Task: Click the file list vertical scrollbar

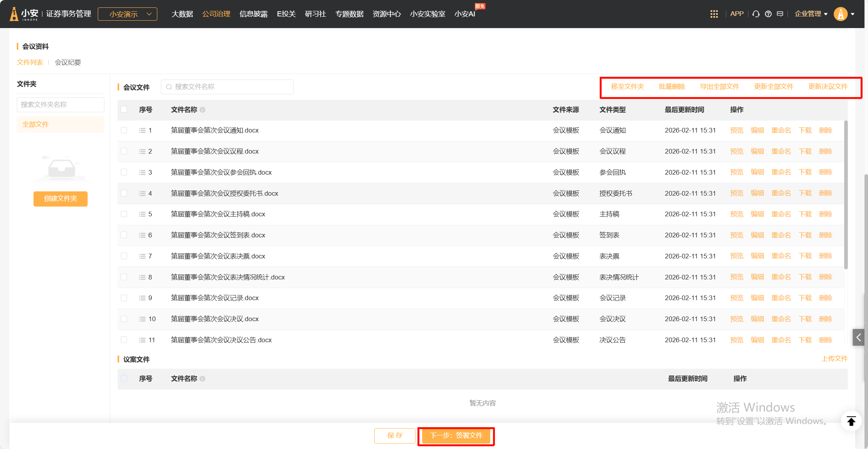Action: (x=846, y=195)
